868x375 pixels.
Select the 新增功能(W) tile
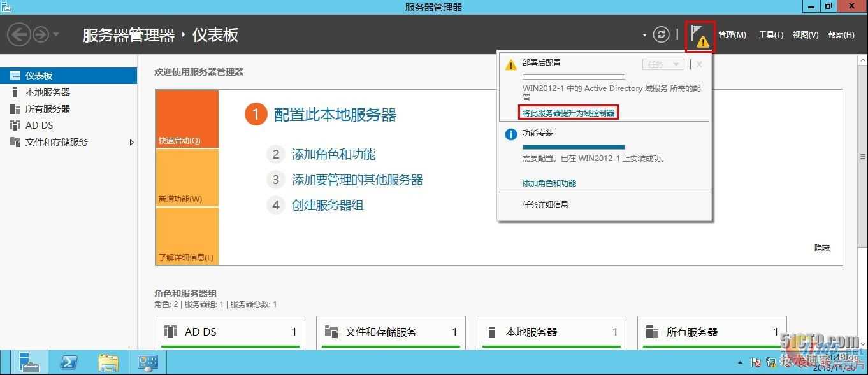coord(187,178)
